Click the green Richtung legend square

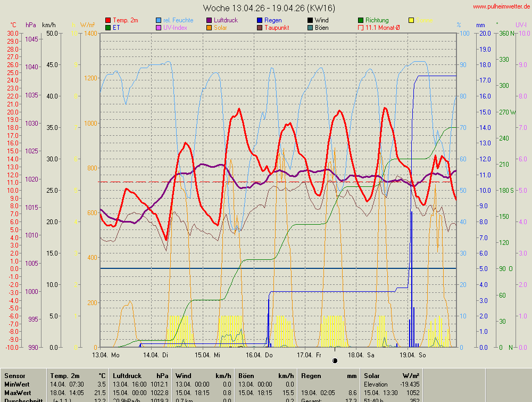point(361,20)
